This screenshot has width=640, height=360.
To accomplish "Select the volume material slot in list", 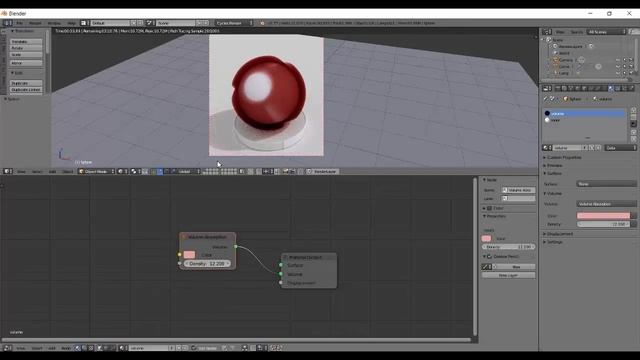I will click(584, 113).
